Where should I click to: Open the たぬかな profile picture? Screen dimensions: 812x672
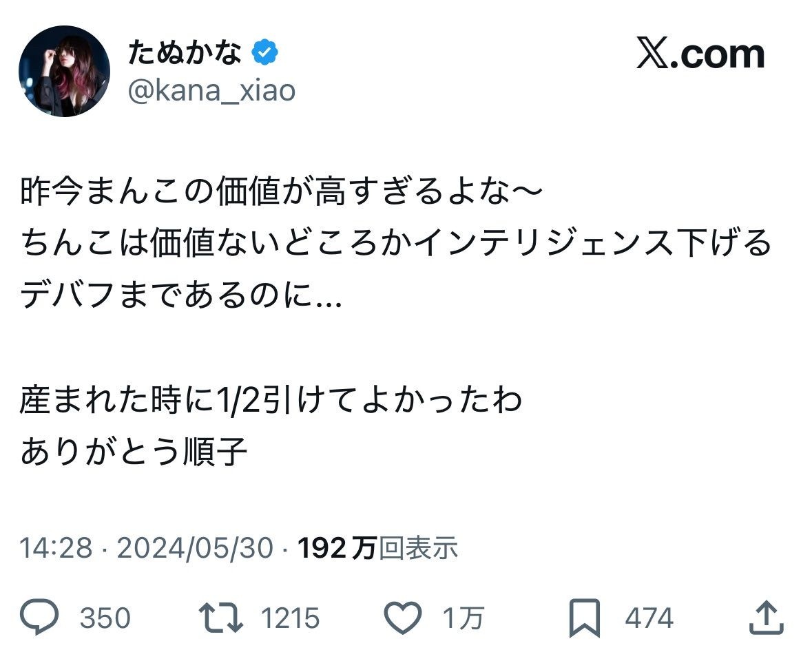tap(64, 72)
